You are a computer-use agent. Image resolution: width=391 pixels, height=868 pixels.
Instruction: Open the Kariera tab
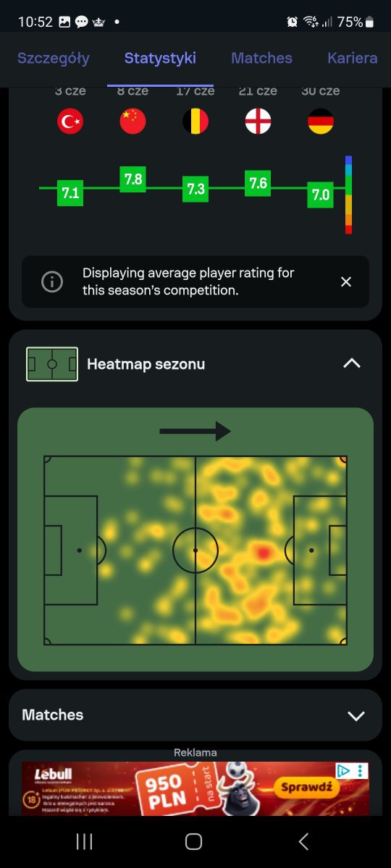(x=352, y=59)
